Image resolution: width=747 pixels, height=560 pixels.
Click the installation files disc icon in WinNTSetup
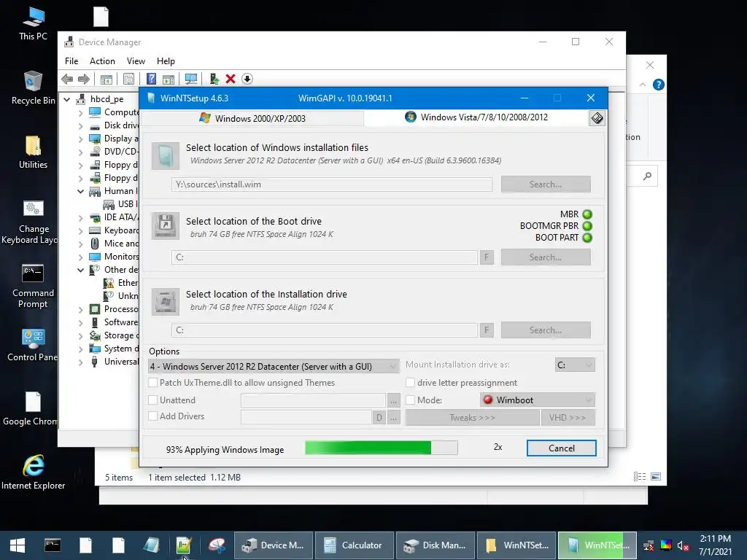pyautogui.click(x=166, y=156)
